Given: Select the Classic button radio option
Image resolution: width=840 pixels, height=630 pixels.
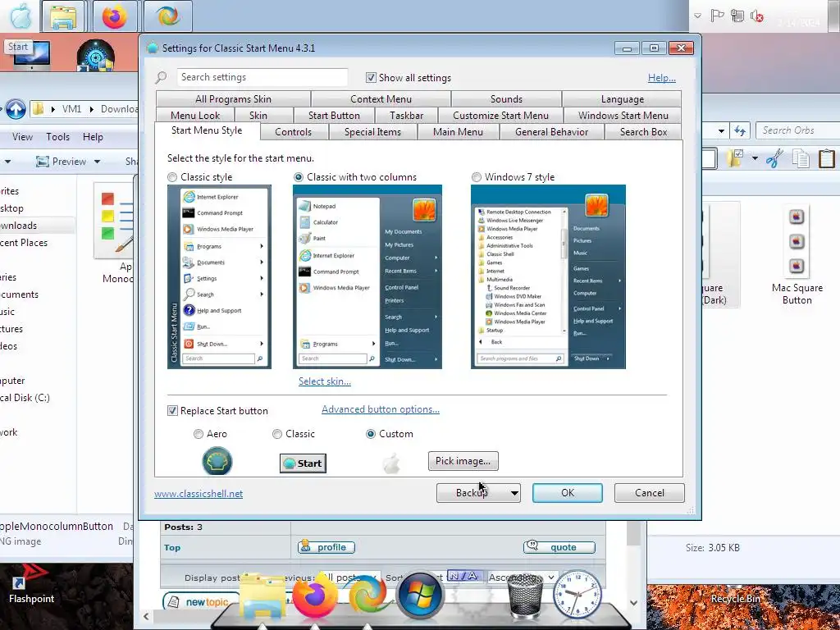Looking at the screenshot, I should 277,434.
